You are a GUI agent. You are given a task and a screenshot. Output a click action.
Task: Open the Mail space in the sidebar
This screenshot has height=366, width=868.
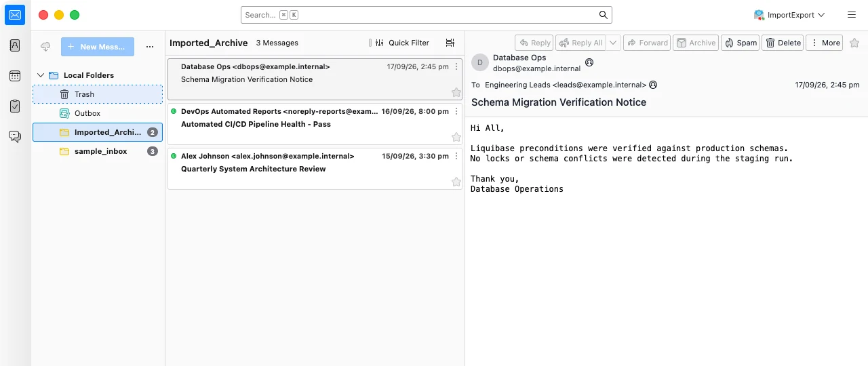pyautogui.click(x=15, y=14)
